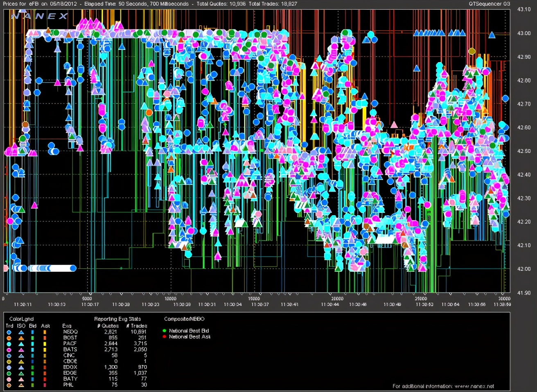Click the 43.00 price axis label
The height and width of the screenshot is (392, 537).
tap(524, 33)
